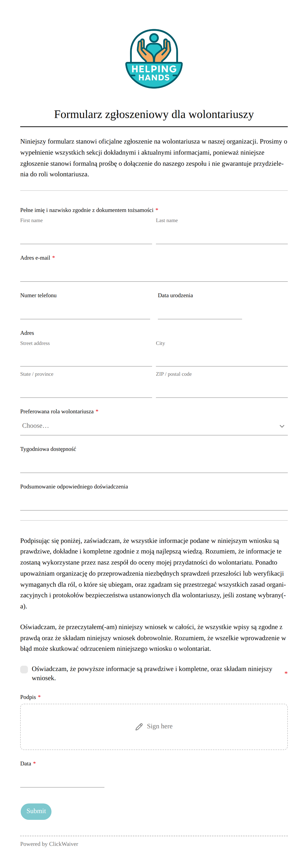
Task: Click the Submit button
Action: 36,811
